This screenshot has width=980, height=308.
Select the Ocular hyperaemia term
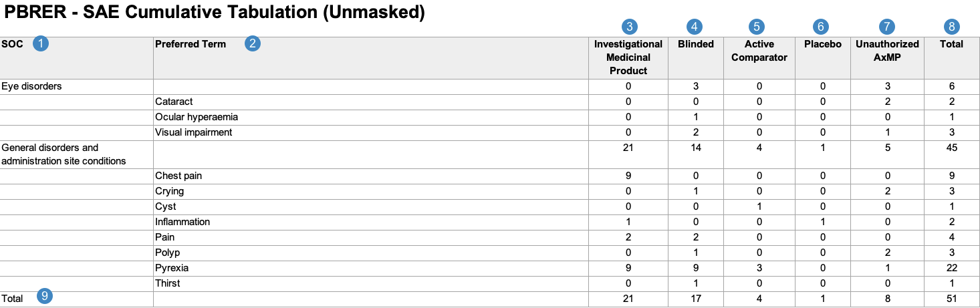pyautogui.click(x=197, y=117)
